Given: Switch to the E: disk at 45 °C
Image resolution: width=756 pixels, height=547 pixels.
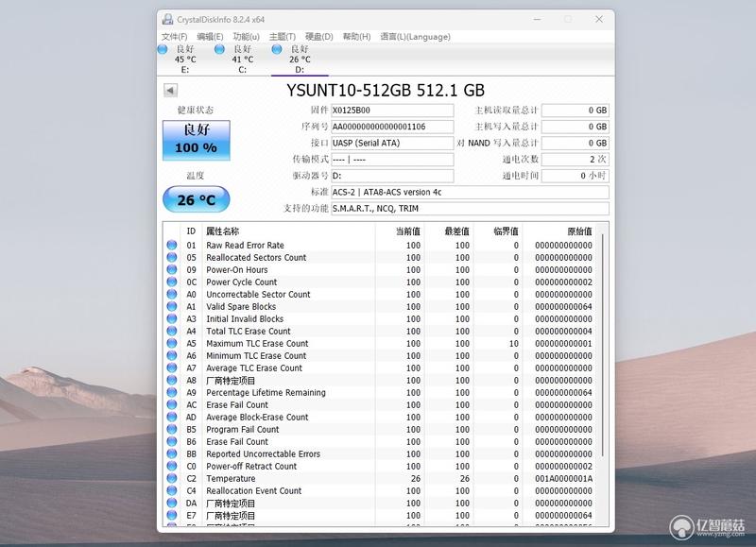Looking at the screenshot, I should 185,60.
